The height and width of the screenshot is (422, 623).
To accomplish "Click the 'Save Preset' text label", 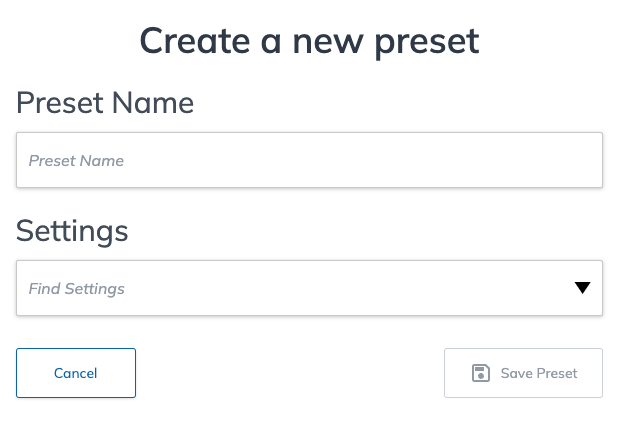I will (539, 373).
